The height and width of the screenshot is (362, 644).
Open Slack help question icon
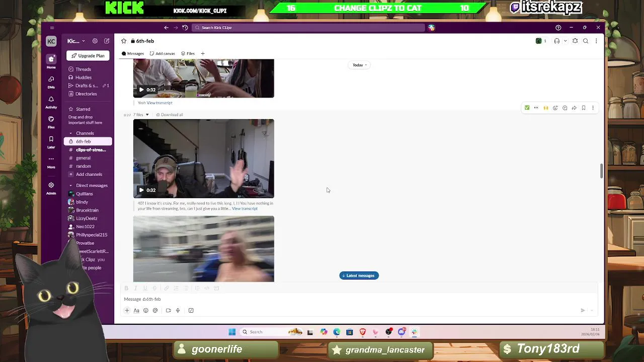(558, 28)
